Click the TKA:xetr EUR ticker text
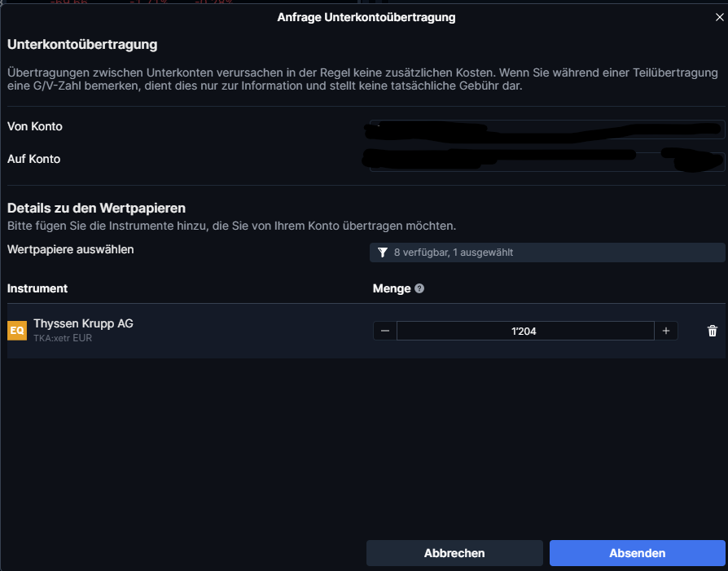Image resolution: width=728 pixels, height=571 pixels. [63, 338]
